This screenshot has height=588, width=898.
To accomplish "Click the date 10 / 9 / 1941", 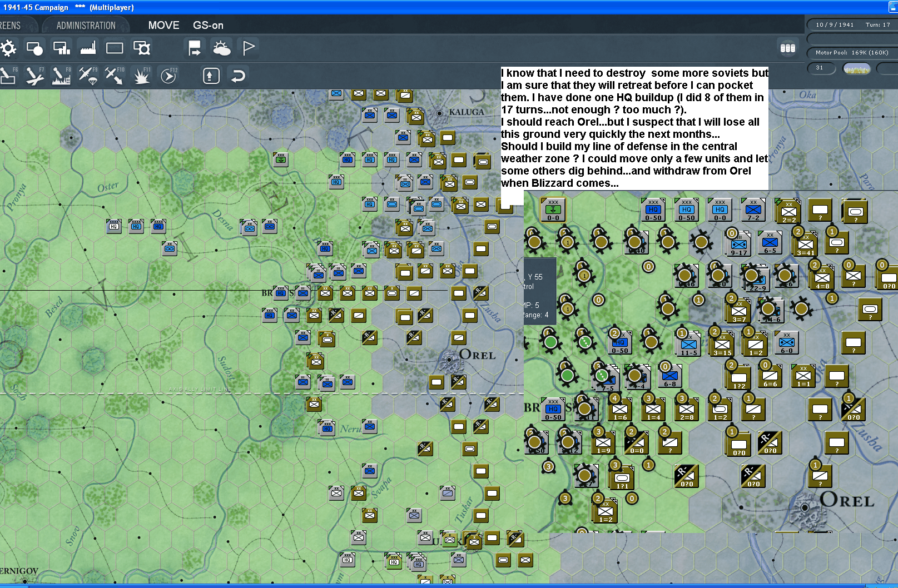I will coord(835,25).
